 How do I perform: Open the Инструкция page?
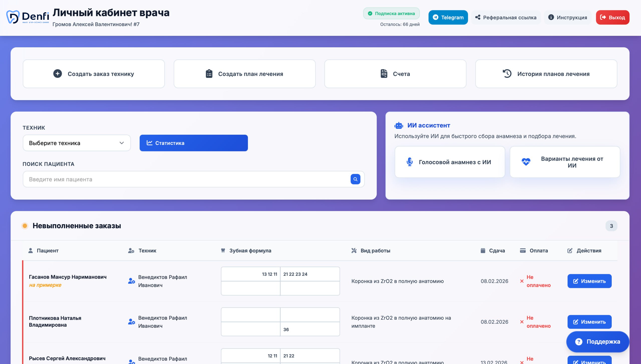(x=568, y=17)
